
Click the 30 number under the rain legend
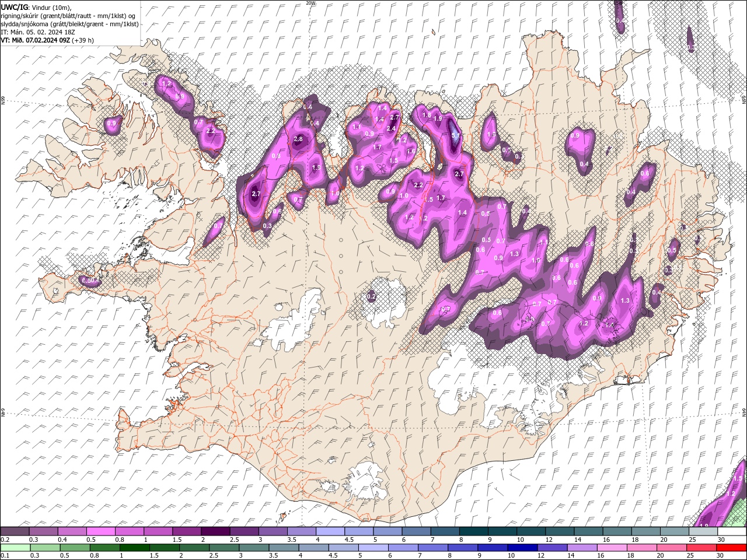[721, 555]
